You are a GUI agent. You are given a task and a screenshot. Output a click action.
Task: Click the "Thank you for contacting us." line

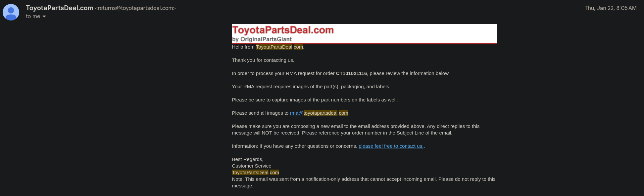pyautogui.click(x=263, y=60)
